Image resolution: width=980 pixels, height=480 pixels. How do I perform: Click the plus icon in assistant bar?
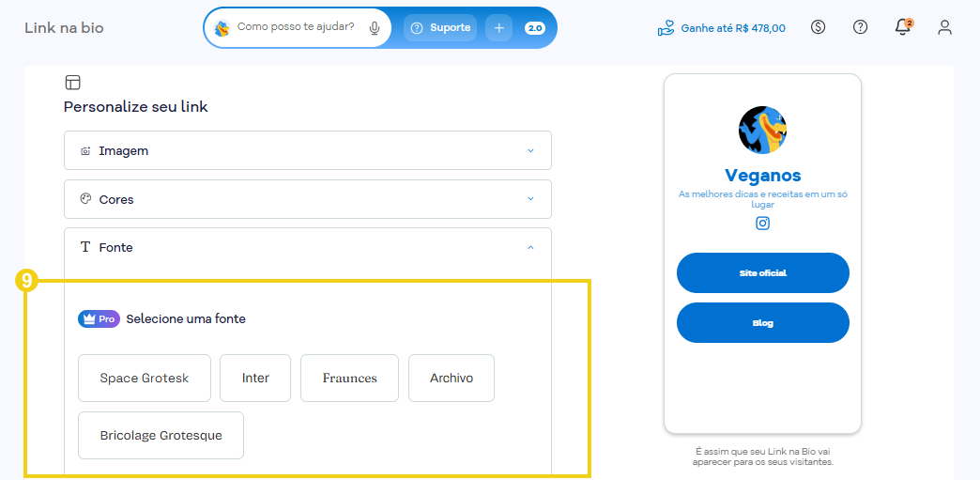(x=498, y=27)
